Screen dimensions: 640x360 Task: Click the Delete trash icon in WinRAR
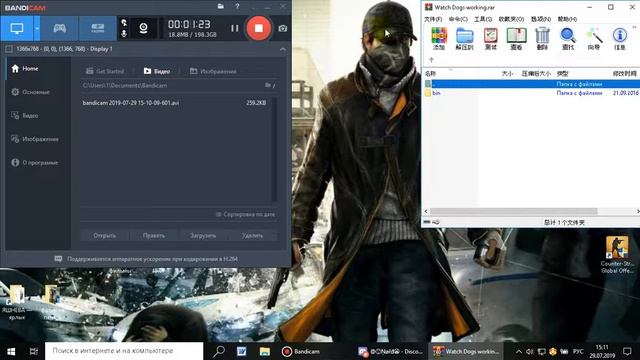tap(542, 38)
